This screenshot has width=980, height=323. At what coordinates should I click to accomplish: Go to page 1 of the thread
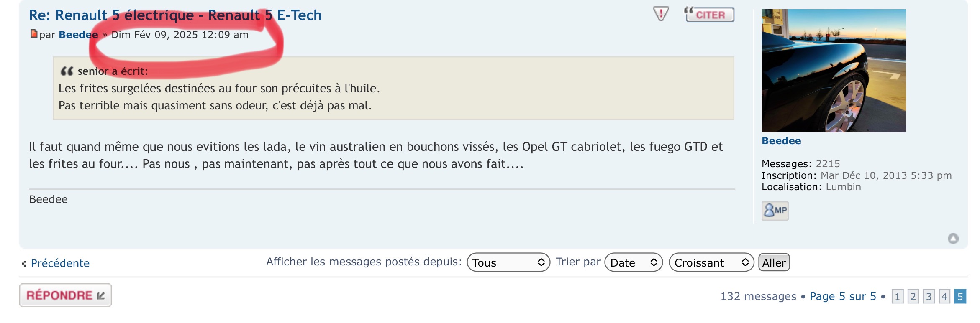pos(897,297)
